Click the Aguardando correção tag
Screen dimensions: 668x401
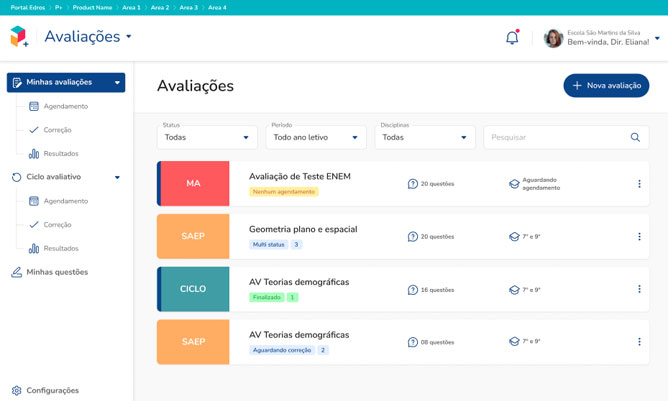click(282, 350)
